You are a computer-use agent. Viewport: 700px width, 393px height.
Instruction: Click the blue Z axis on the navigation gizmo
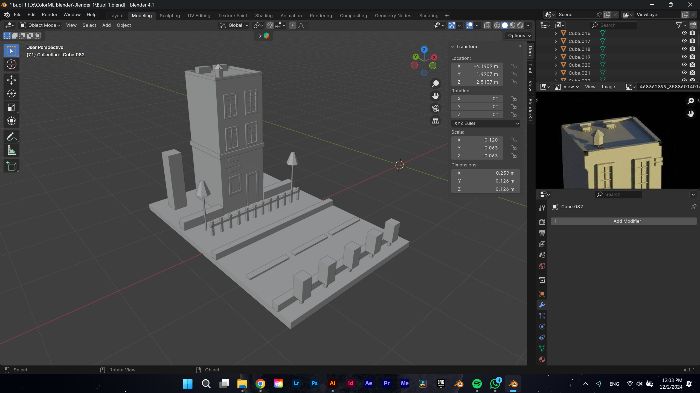click(x=424, y=50)
